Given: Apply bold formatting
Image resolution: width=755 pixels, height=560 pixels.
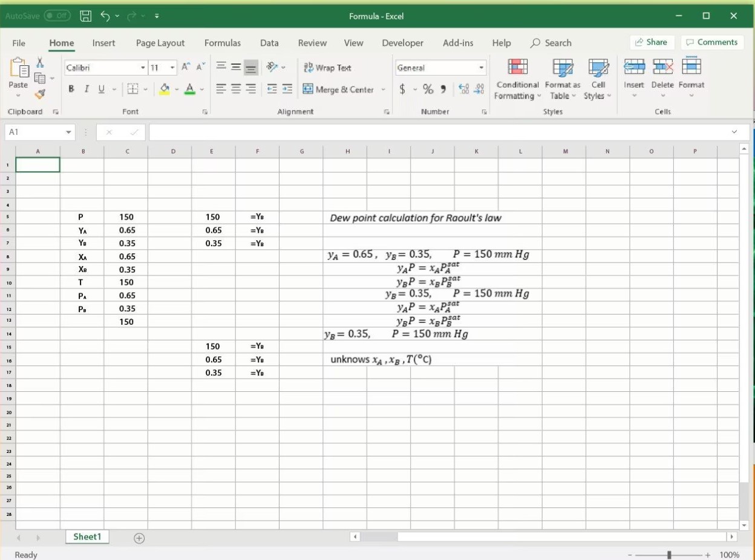Looking at the screenshot, I should [71, 88].
